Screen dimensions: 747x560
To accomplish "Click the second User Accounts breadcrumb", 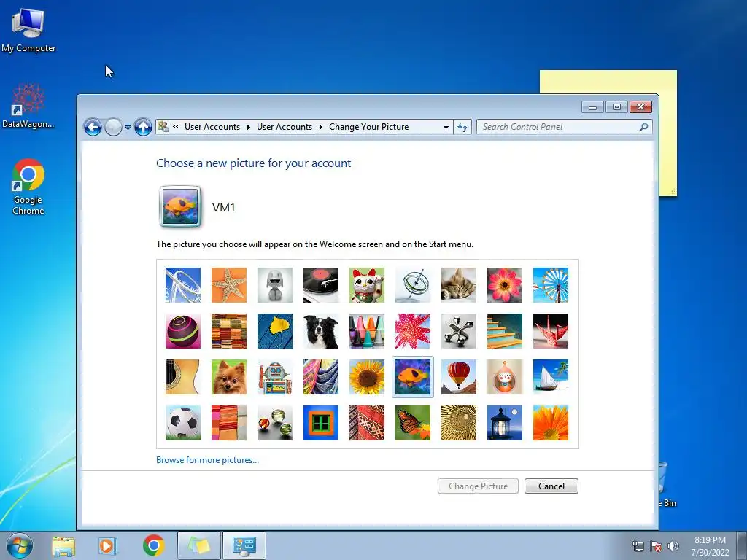I will click(285, 127).
